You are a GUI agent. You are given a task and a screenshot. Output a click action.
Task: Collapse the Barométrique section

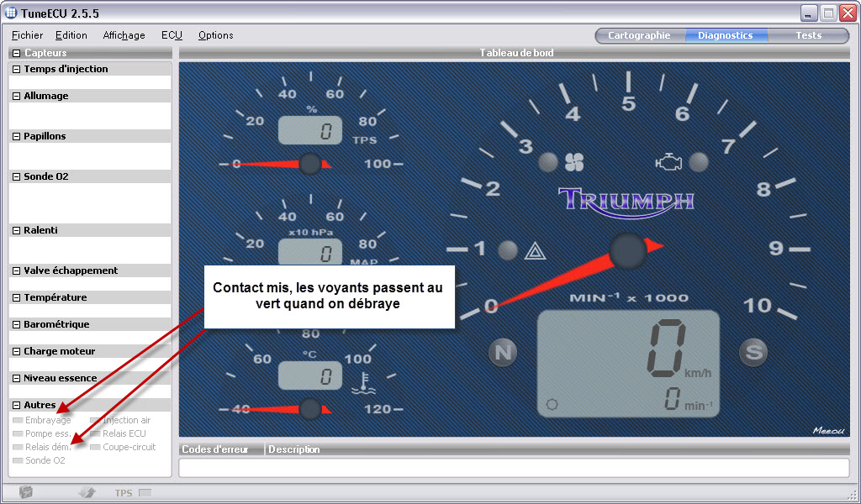point(17,325)
